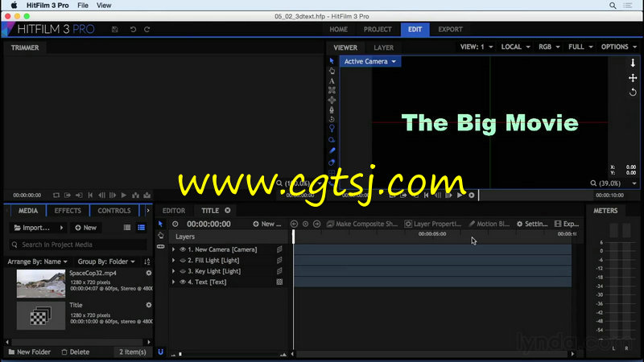The image size is (644, 362).
Task: Switch media panel to list view
Action: point(127,228)
